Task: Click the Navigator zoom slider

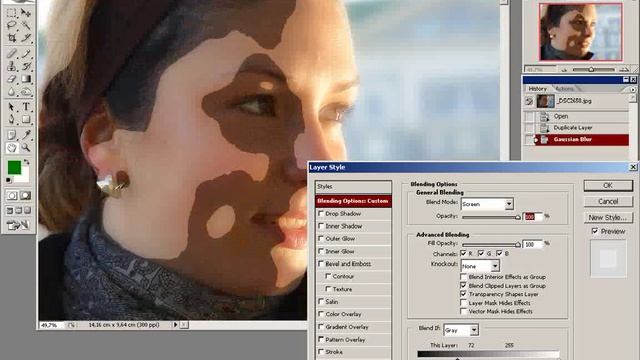Action: point(591,70)
